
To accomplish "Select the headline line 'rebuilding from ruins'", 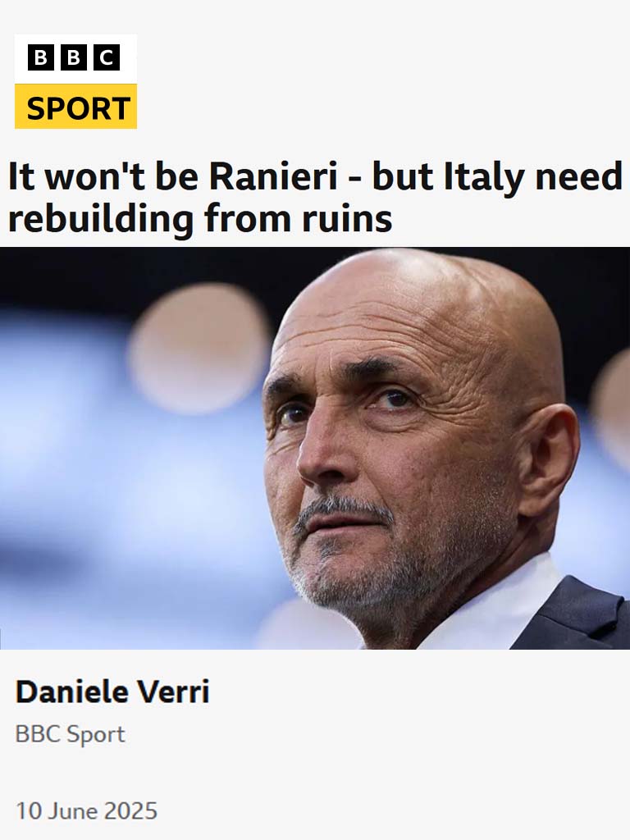I will pos(200,218).
